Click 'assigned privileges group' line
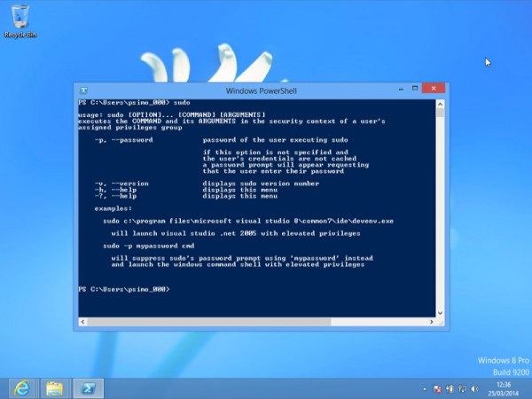Viewport: 532px width, 399px height. [130, 128]
